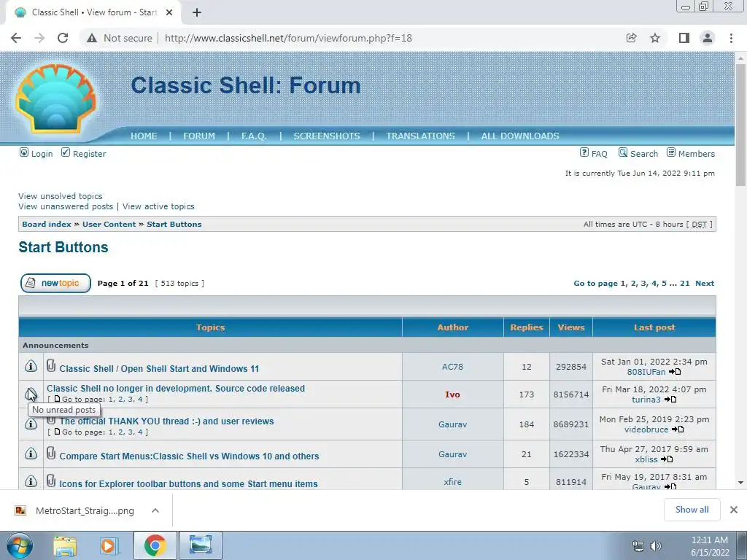This screenshot has width=747, height=560.
Task: Go to Next page of topics
Action: (705, 284)
